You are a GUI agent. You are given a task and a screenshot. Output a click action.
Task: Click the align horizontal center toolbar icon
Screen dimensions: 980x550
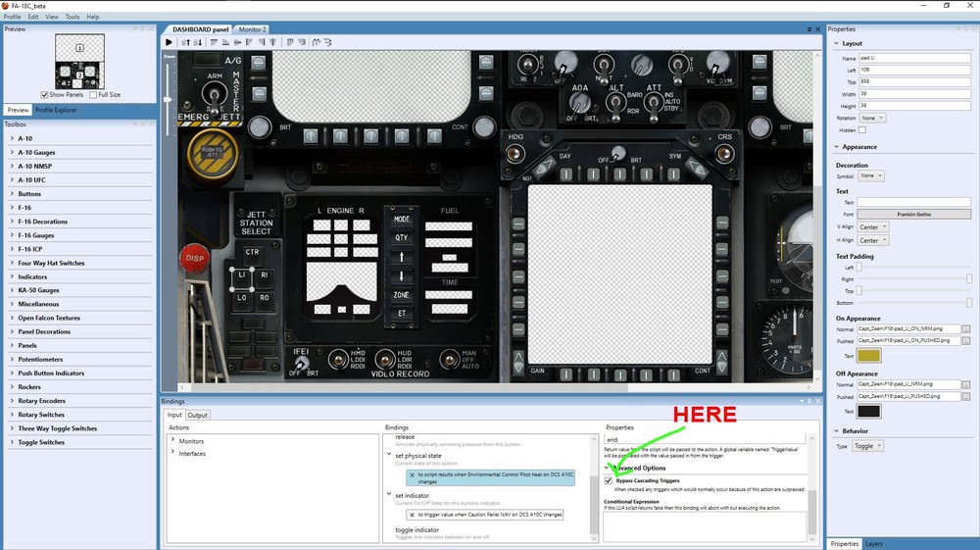(237, 42)
